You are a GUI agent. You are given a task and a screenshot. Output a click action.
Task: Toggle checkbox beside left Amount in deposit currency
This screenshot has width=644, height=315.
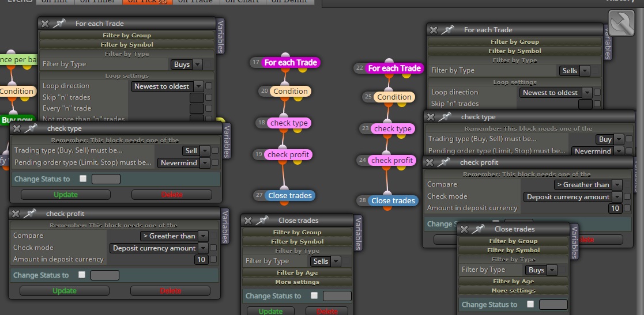coord(213,259)
